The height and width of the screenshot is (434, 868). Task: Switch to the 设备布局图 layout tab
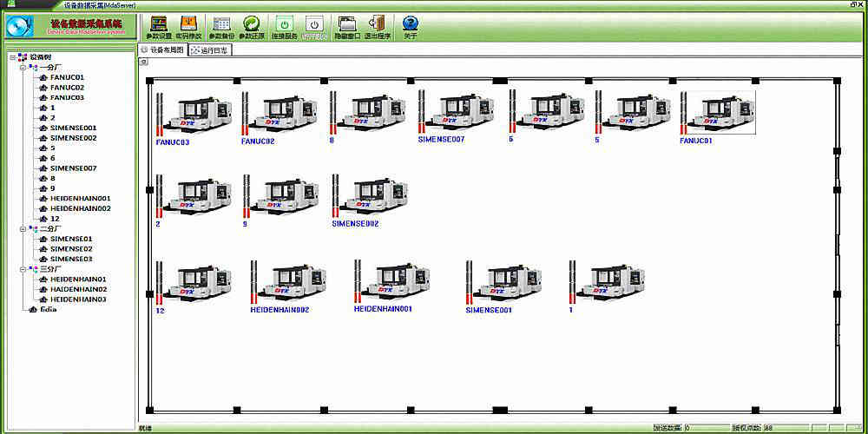coord(163,49)
